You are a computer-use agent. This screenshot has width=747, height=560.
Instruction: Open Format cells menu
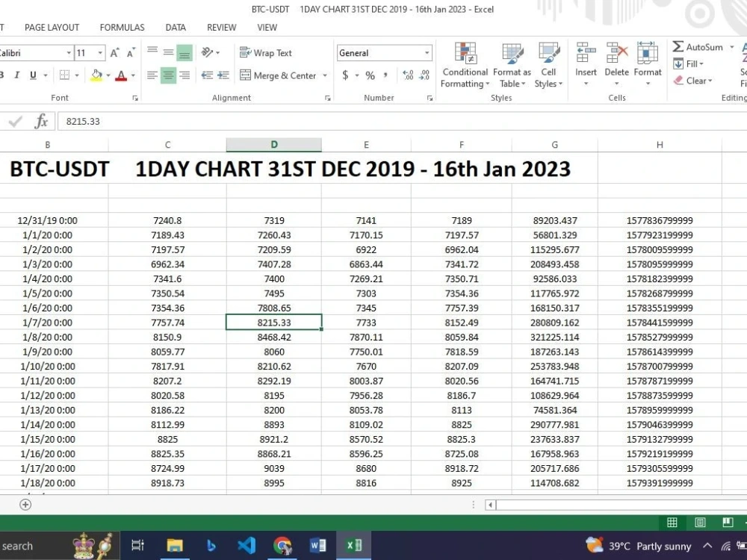648,64
